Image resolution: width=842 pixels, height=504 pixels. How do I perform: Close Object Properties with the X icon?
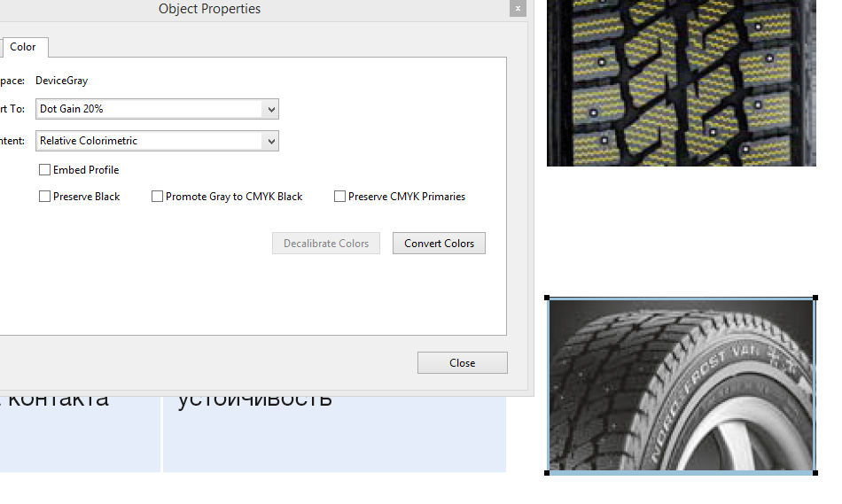pyautogui.click(x=518, y=9)
